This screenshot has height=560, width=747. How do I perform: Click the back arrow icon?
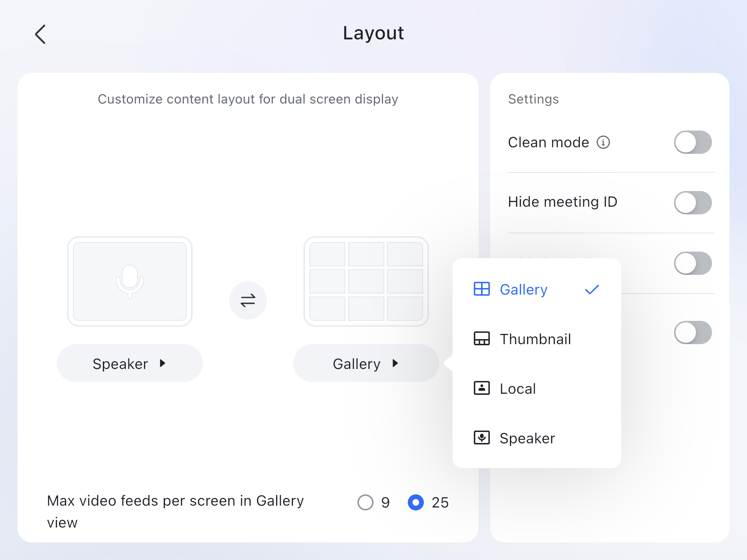click(x=40, y=34)
